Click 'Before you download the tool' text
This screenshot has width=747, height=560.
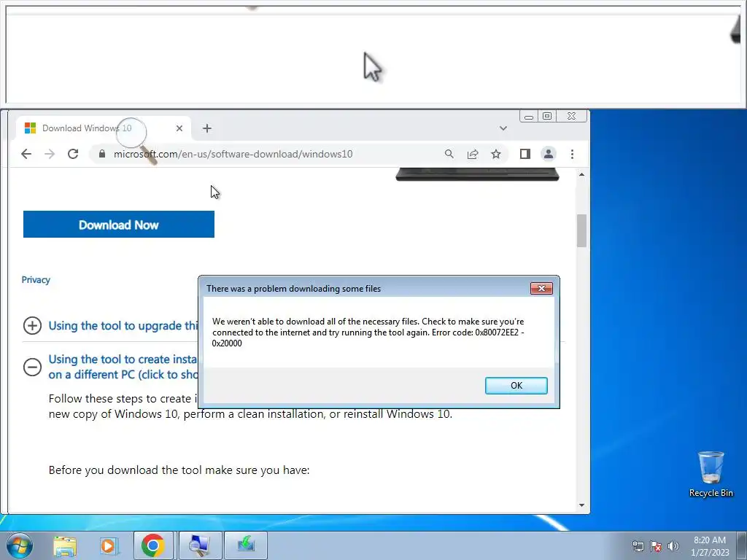[x=179, y=470]
